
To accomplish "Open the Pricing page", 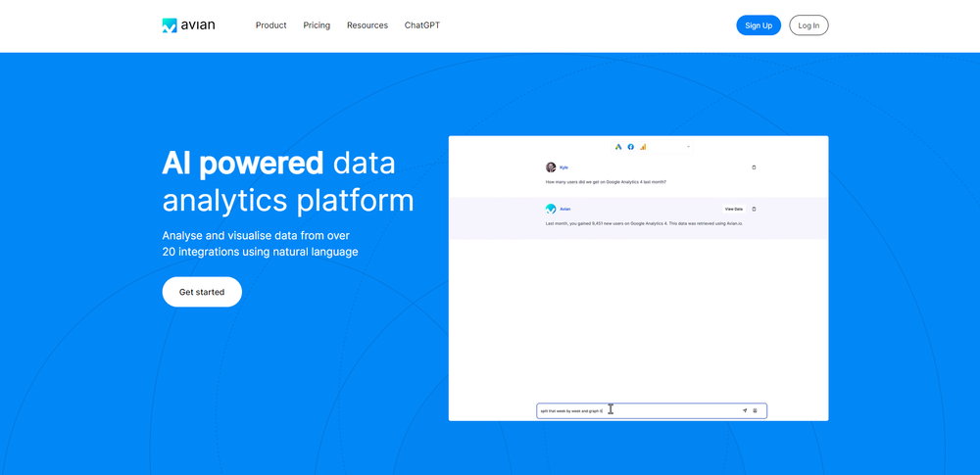I will [x=317, y=25].
